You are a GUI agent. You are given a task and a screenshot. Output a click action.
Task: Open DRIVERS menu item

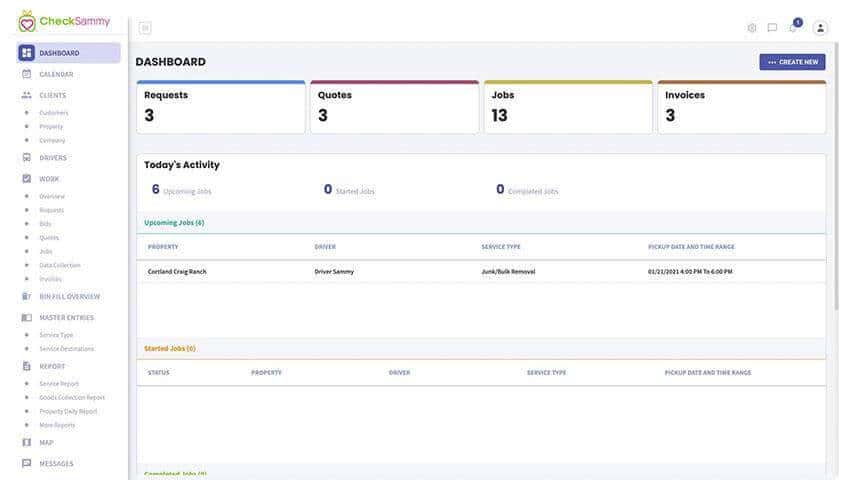click(53, 158)
